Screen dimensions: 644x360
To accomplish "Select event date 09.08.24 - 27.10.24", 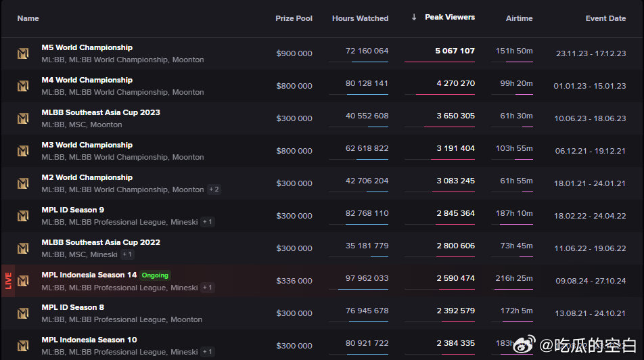I will pyautogui.click(x=591, y=281).
